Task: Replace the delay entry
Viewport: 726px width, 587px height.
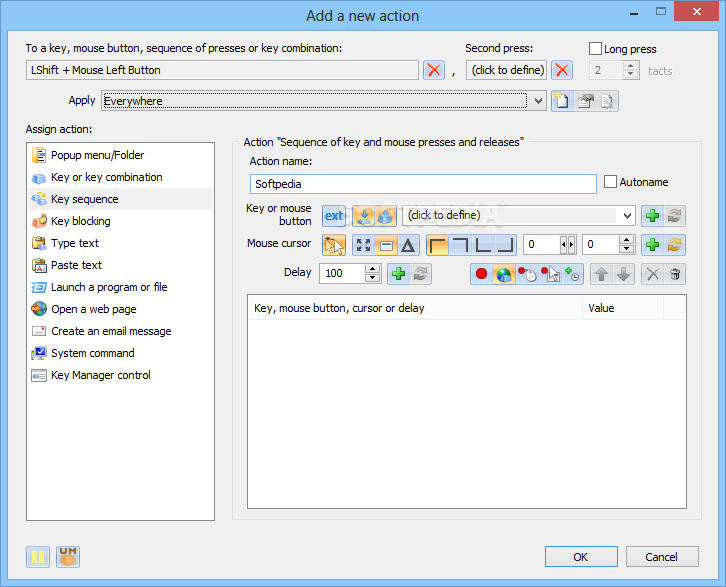Action: click(420, 274)
